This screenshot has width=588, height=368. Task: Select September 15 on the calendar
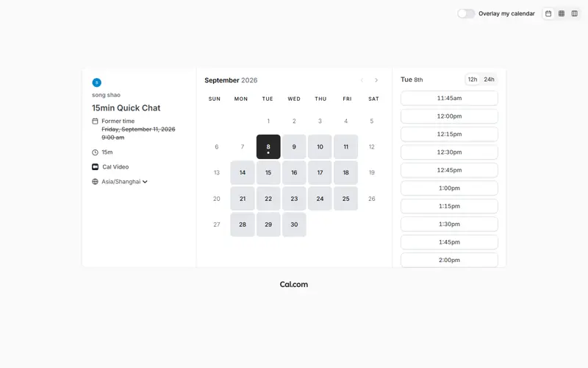[268, 173]
